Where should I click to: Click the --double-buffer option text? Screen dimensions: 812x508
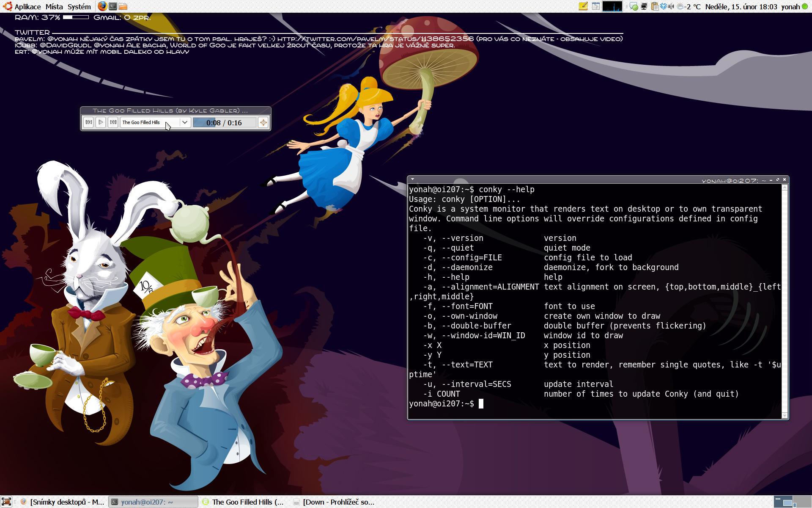point(477,326)
